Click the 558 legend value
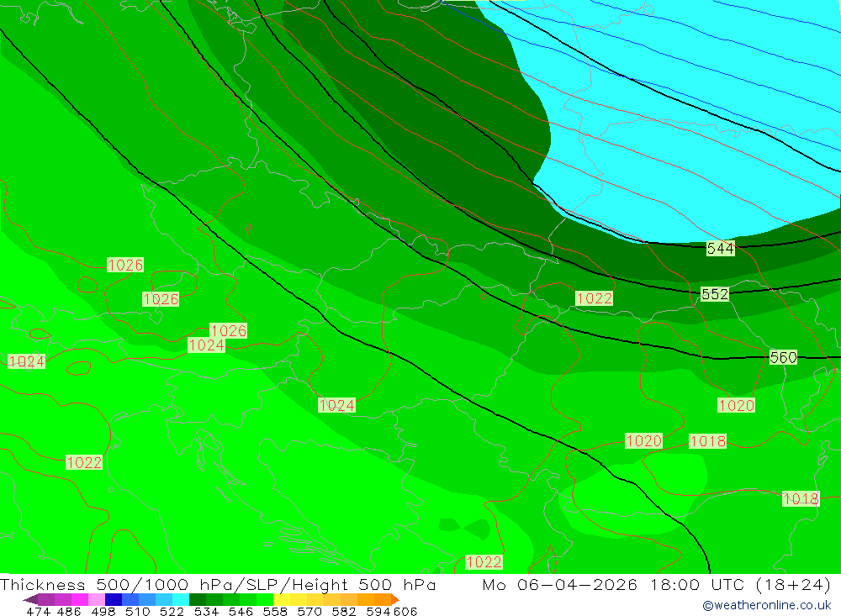The image size is (841, 616). tap(275, 612)
